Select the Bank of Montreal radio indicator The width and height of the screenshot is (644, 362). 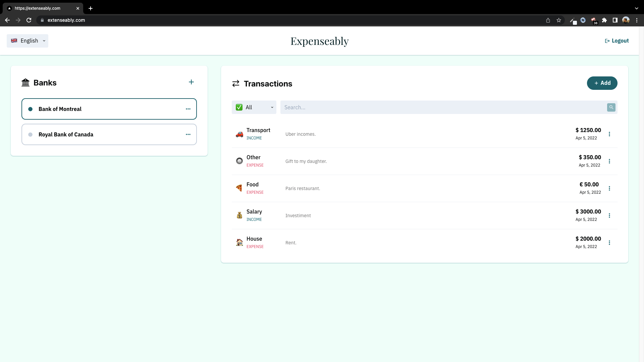coord(31,109)
